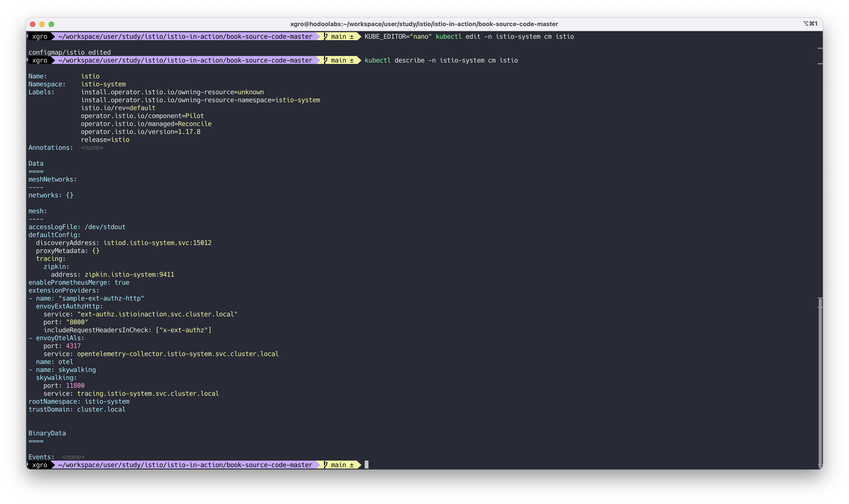Click name "sample-ext-authz-http" entry
849x504 pixels.
pyautogui.click(x=86, y=298)
